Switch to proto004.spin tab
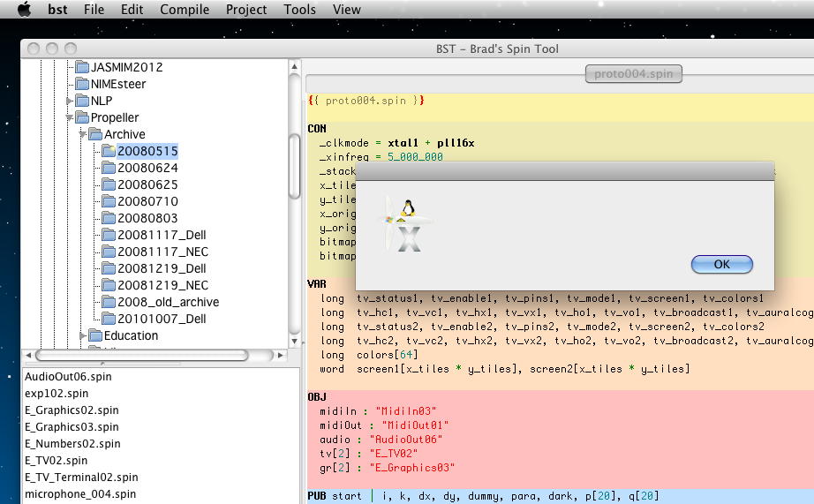Image resolution: width=814 pixels, height=504 pixels. tap(634, 73)
